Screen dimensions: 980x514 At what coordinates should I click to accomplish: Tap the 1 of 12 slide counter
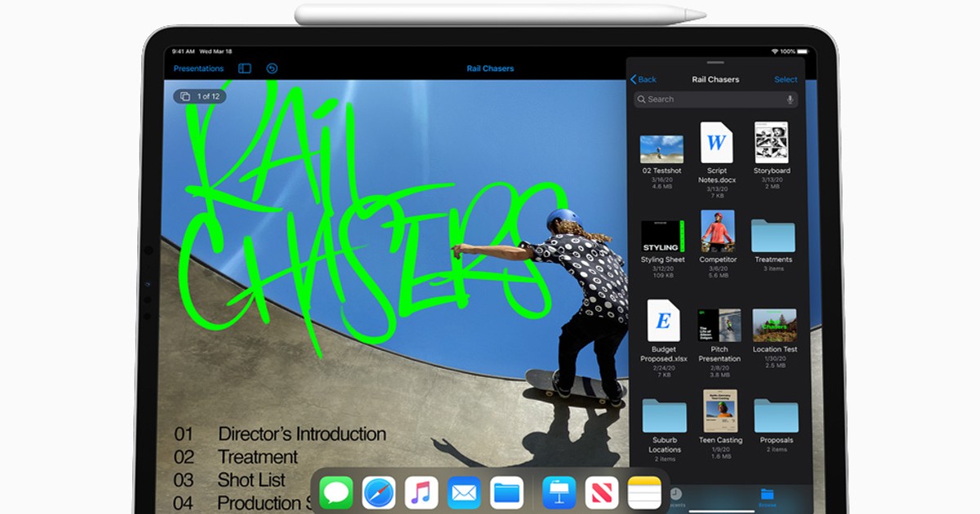[200, 96]
